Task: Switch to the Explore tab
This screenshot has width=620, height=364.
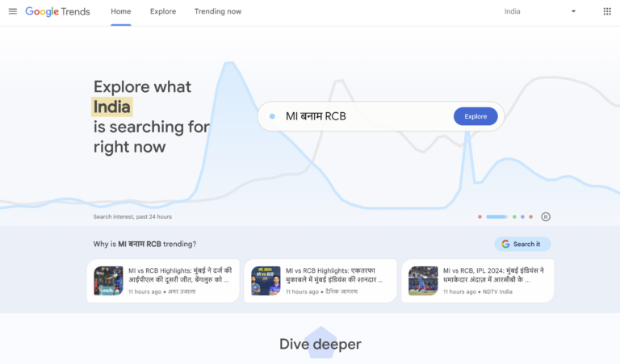Action: pyautogui.click(x=163, y=11)
